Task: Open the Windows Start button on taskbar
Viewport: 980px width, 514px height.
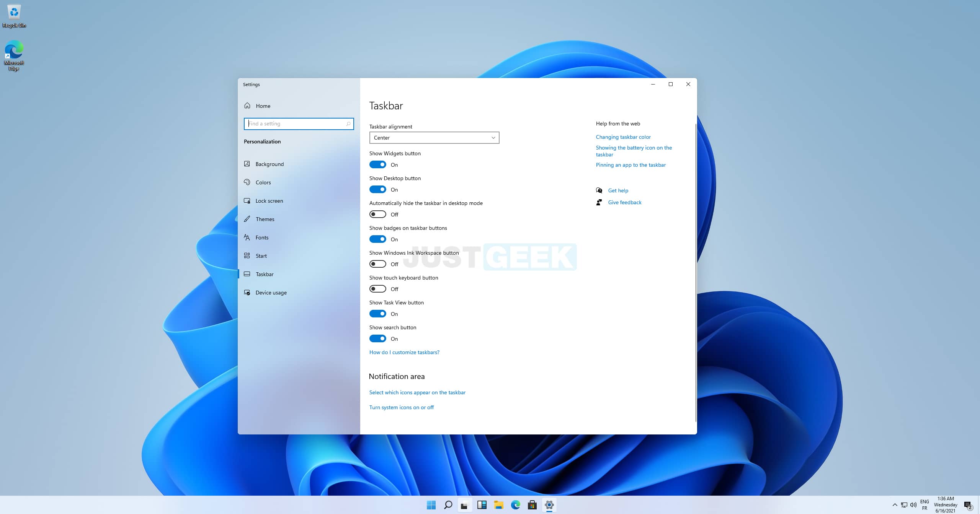Action: coord(431,505)
